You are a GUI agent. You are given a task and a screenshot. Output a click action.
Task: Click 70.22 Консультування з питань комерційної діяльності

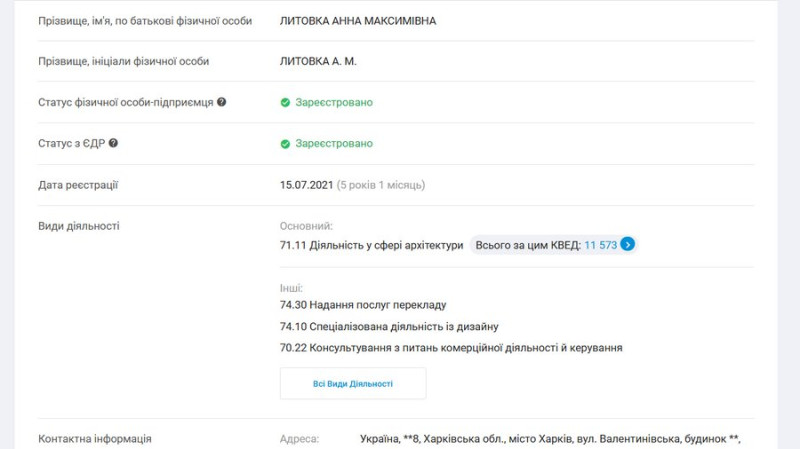451,348
